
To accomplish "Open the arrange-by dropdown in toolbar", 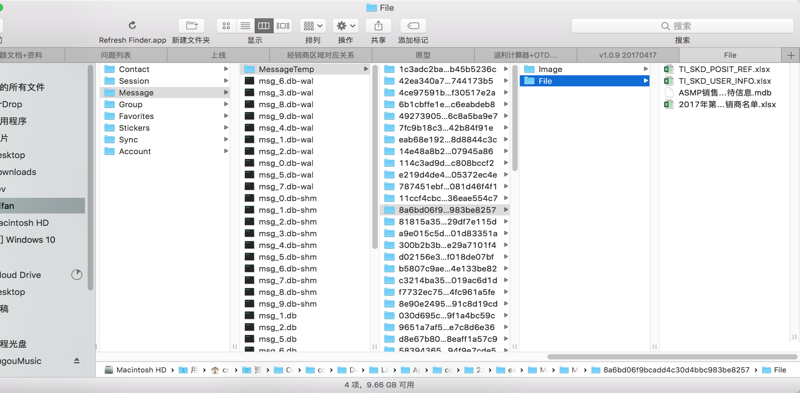I will click(313, 26).
